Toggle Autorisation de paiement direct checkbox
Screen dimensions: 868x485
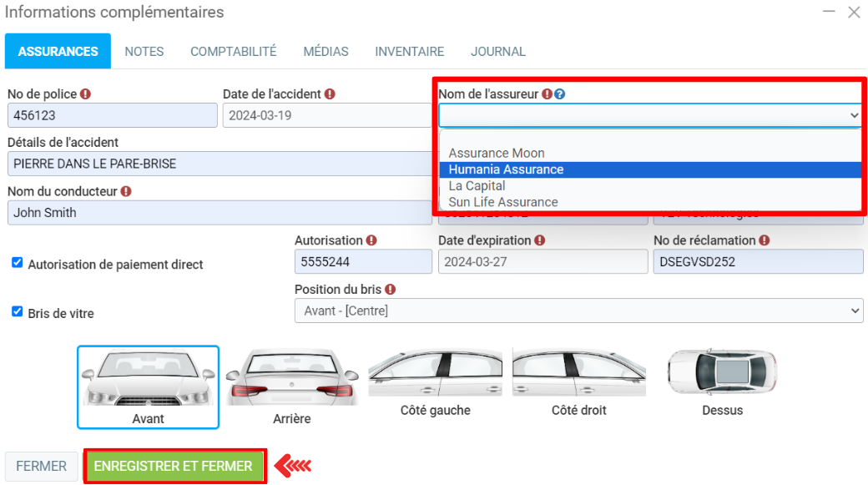(x=18, y=263)
